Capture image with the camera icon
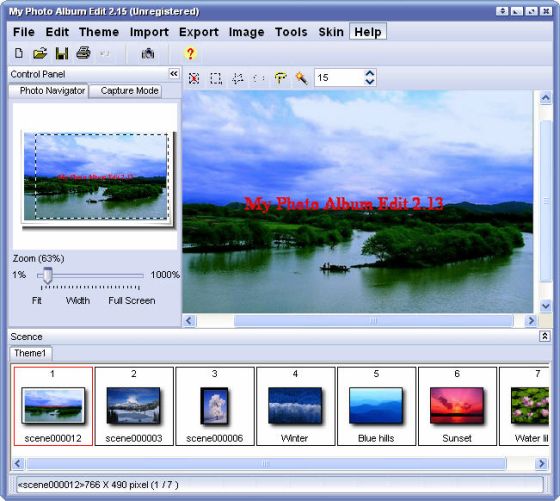This screenshot has width=560, height=501. coord(148,54)
